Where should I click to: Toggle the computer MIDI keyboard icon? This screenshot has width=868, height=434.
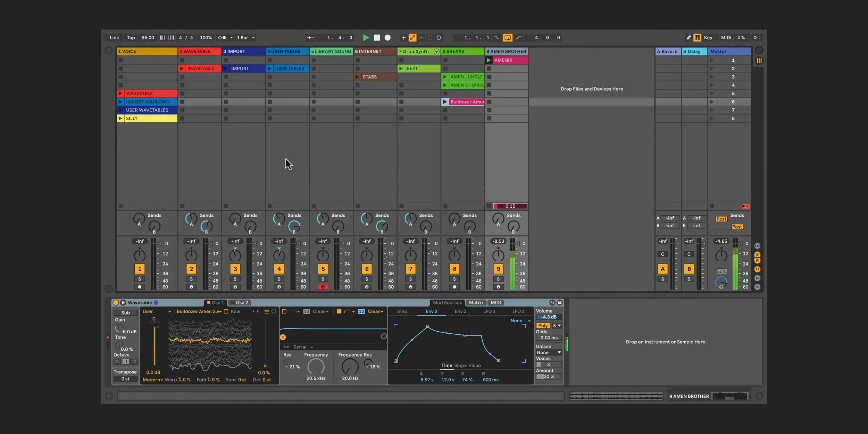coord(697,37)
